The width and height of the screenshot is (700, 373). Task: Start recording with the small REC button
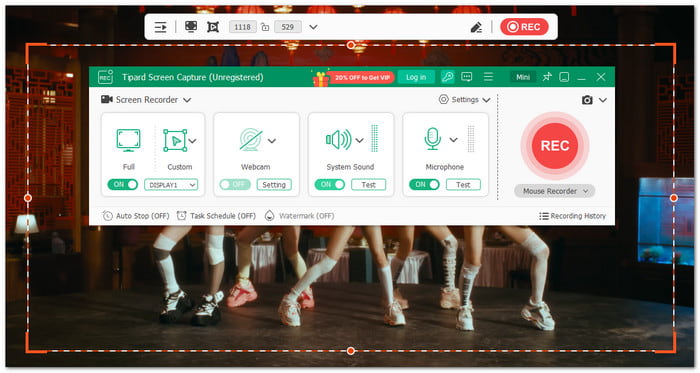click(x=524, y=27)
